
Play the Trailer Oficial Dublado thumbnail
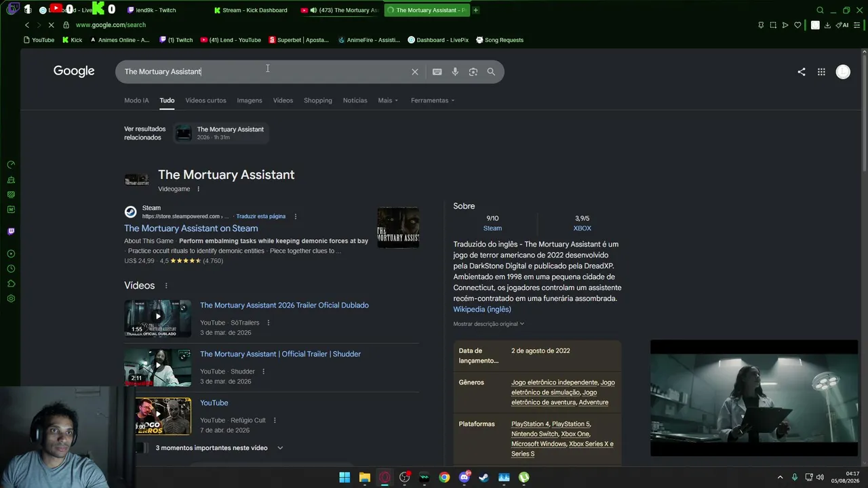157,318
